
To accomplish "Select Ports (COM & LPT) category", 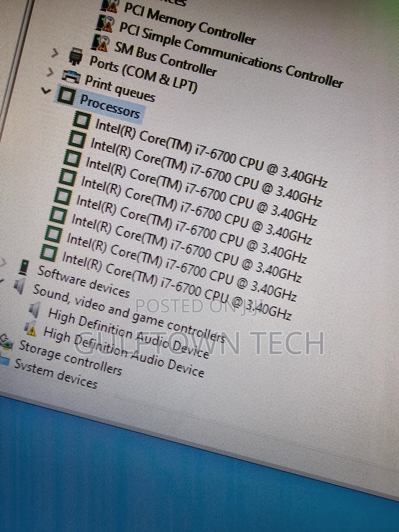I will click(143, 74).
